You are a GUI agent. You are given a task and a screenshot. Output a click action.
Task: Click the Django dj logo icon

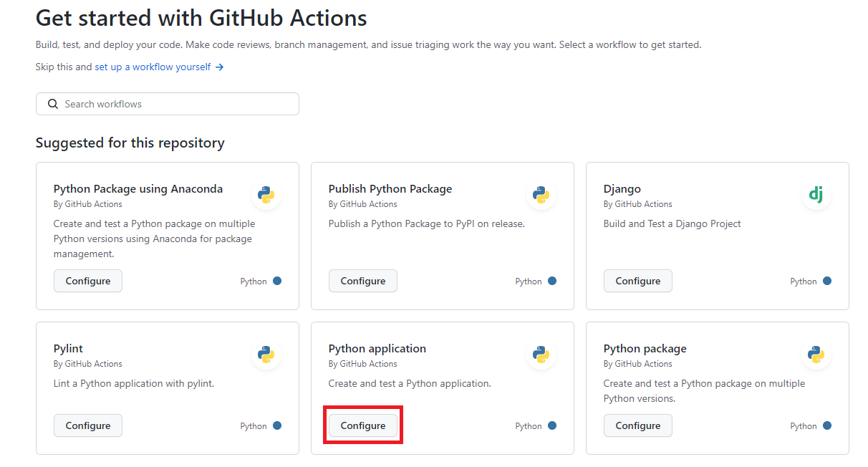click(816, 193)
